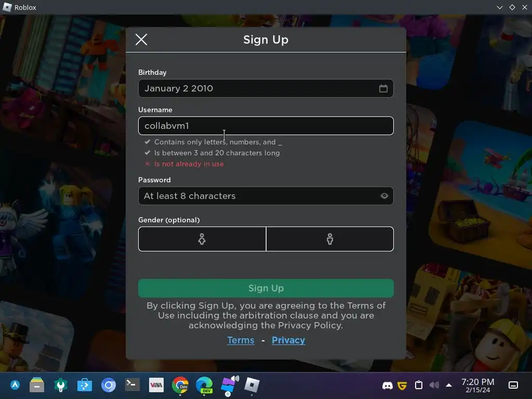Focus the Password field
This screenshot has height=399, width=532.
(x=265, y=196)
